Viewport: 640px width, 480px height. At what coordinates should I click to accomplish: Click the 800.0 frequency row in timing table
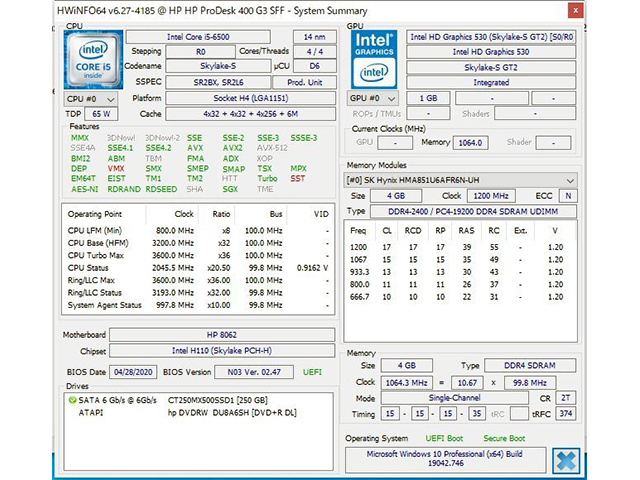point(460,284)
